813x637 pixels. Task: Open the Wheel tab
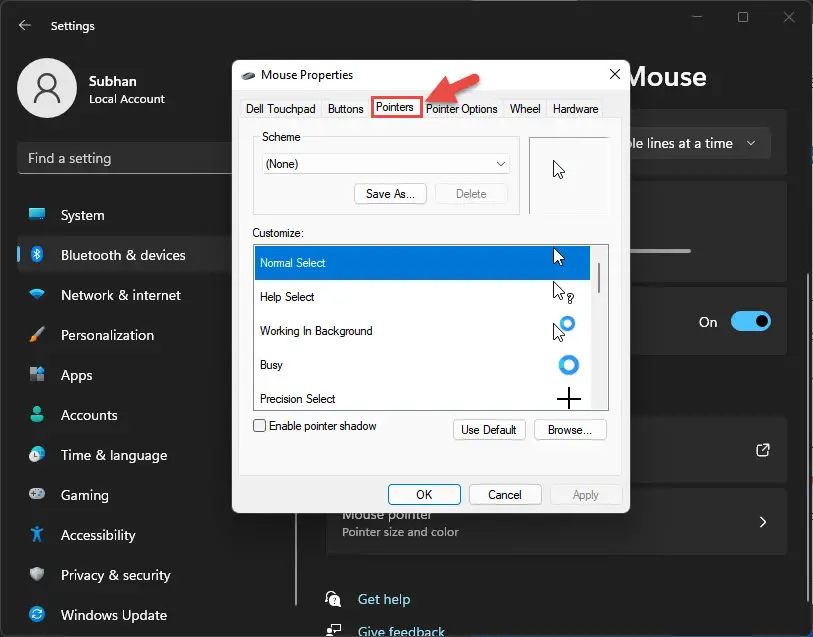[525, 109]
